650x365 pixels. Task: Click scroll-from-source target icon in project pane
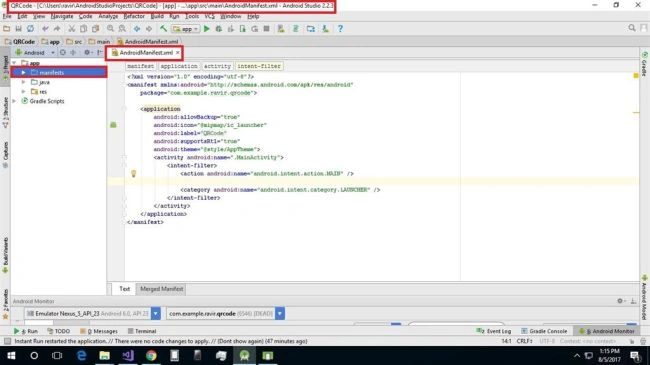pos(63,53)
